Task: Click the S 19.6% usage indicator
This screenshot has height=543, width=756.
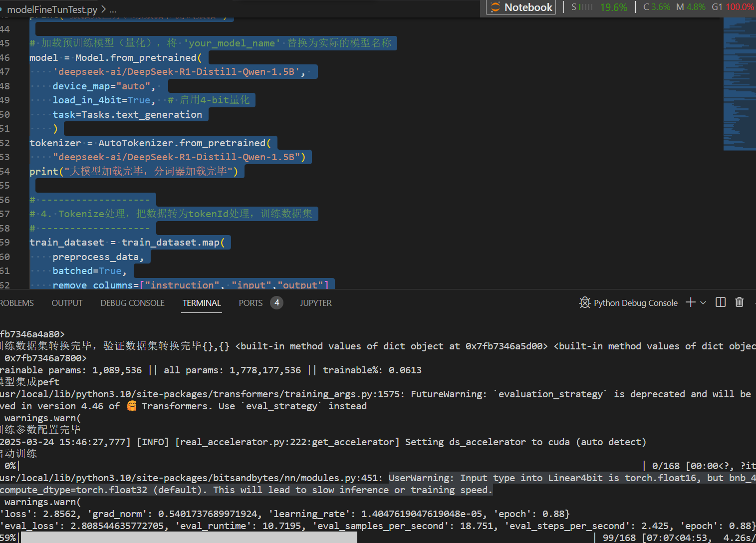Action: tap(599, 7)
